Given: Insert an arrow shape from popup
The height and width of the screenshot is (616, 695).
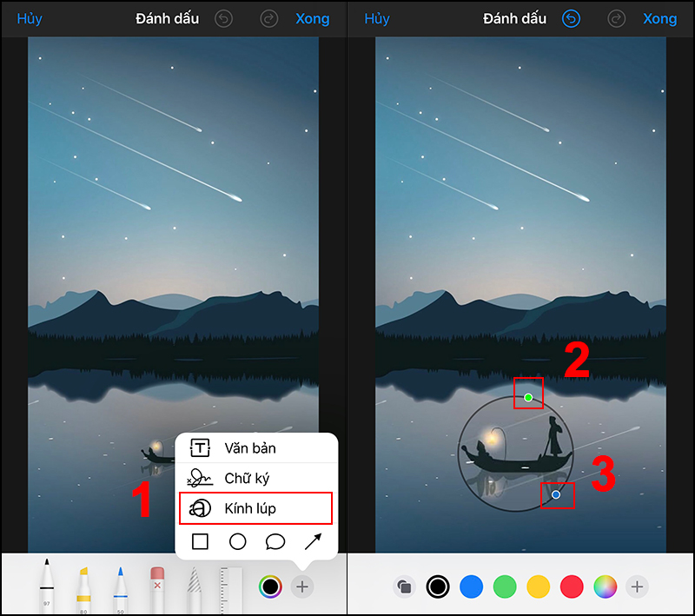Looking at the screenshot, I should point(313,542).
